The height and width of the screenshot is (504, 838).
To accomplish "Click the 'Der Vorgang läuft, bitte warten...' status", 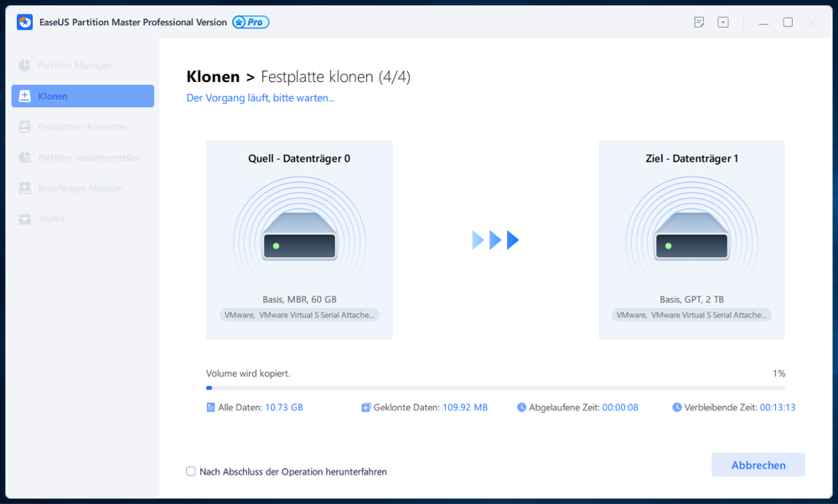I will [261, 98].
